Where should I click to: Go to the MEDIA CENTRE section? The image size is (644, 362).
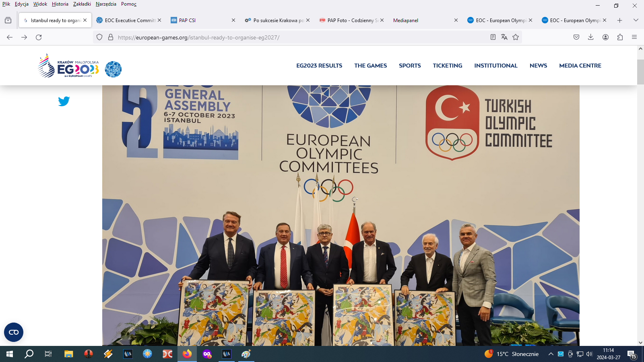[x=580, y=66]
